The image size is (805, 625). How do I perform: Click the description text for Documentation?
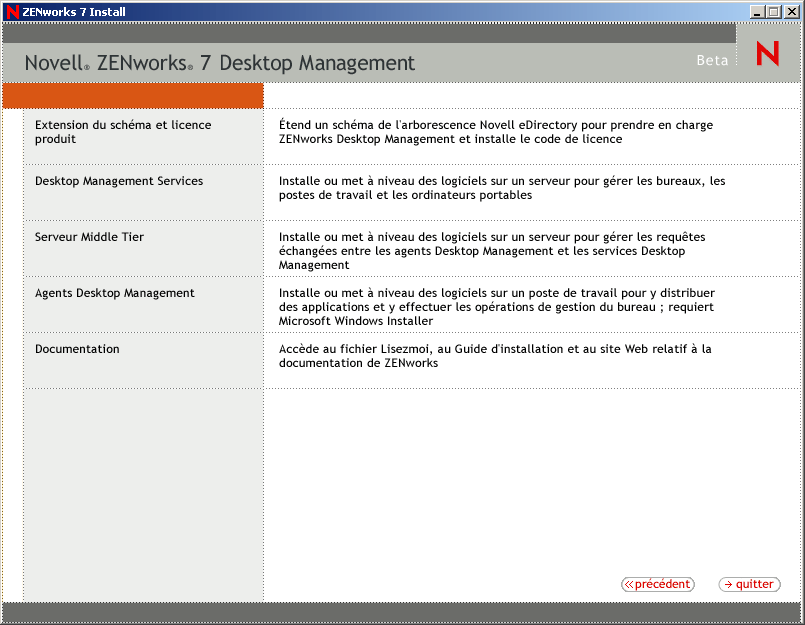pyautogui.click(x=490, y=355)
